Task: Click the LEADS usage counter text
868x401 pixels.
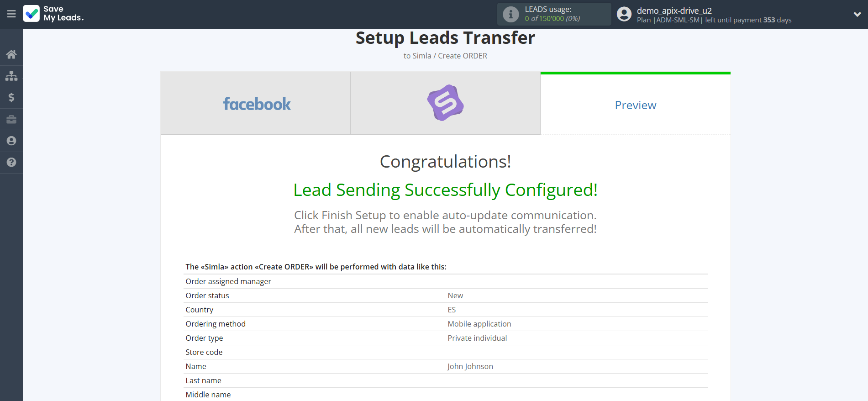Action: coord(552,18)
